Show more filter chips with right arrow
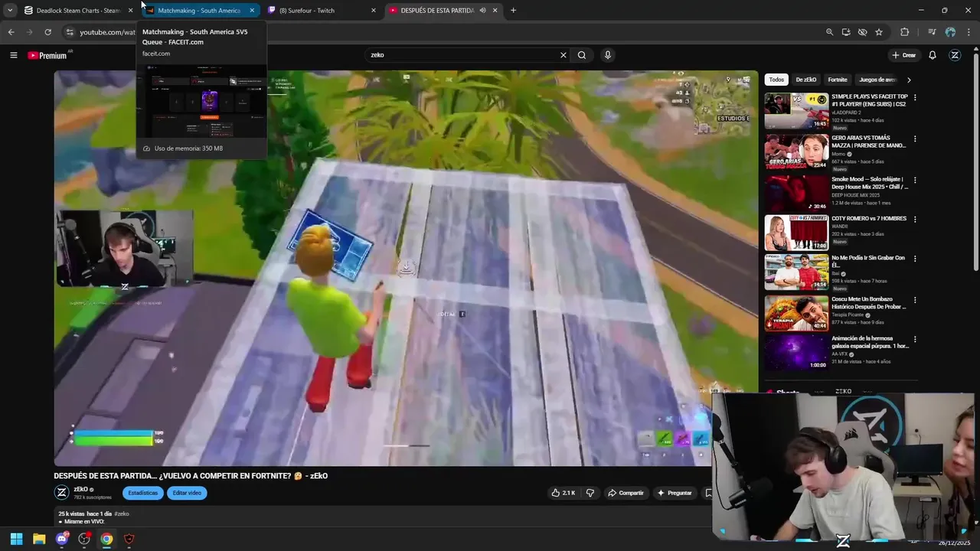This screenshot has height=551, width=980. click(909, 80)
